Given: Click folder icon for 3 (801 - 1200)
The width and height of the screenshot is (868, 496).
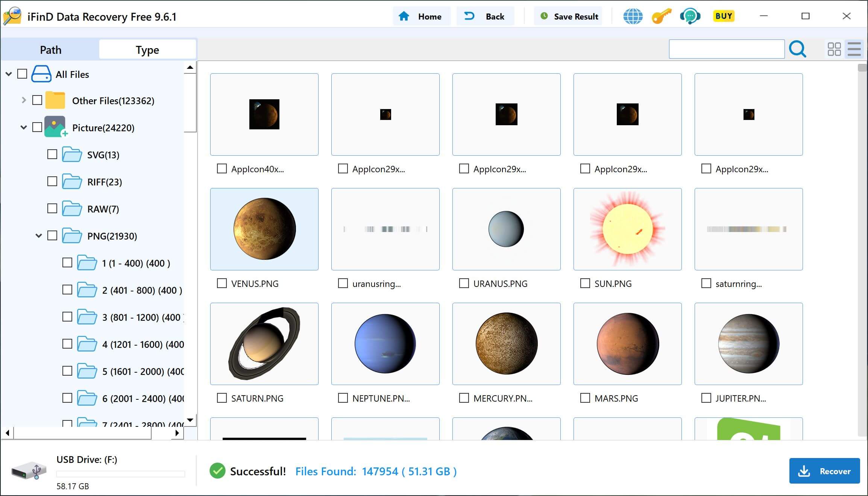Looking at the screenshot, I should (x=87, y=317).
